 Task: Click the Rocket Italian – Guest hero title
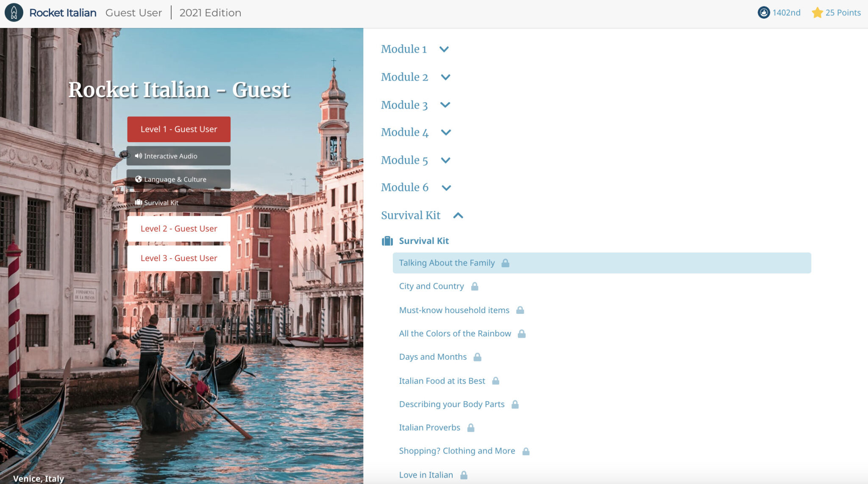pos(179,90)
